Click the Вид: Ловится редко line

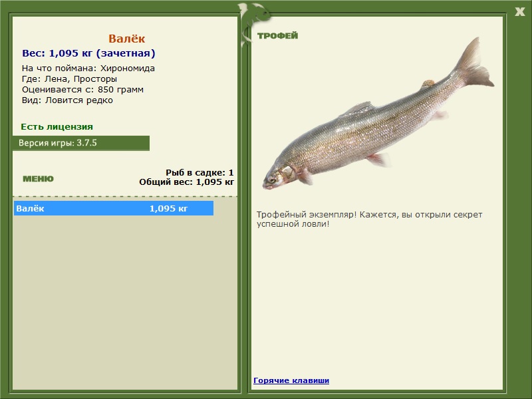click(x=68, y=100)
